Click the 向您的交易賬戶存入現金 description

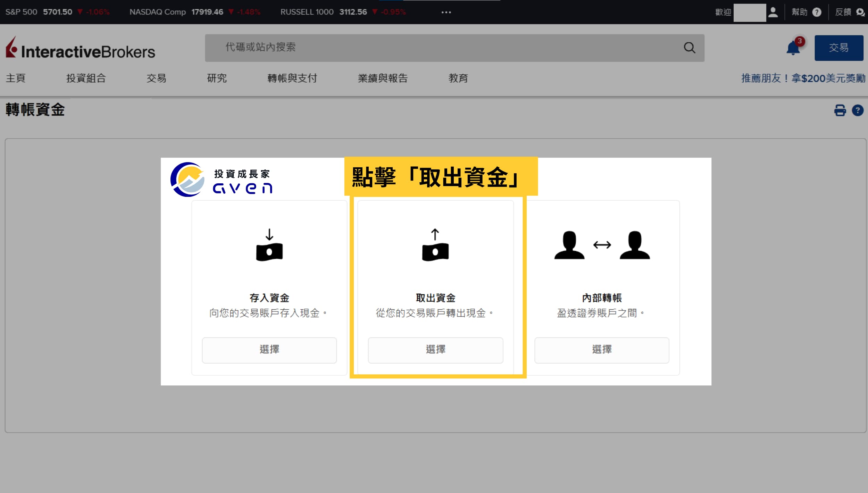[x=268, y=313]
